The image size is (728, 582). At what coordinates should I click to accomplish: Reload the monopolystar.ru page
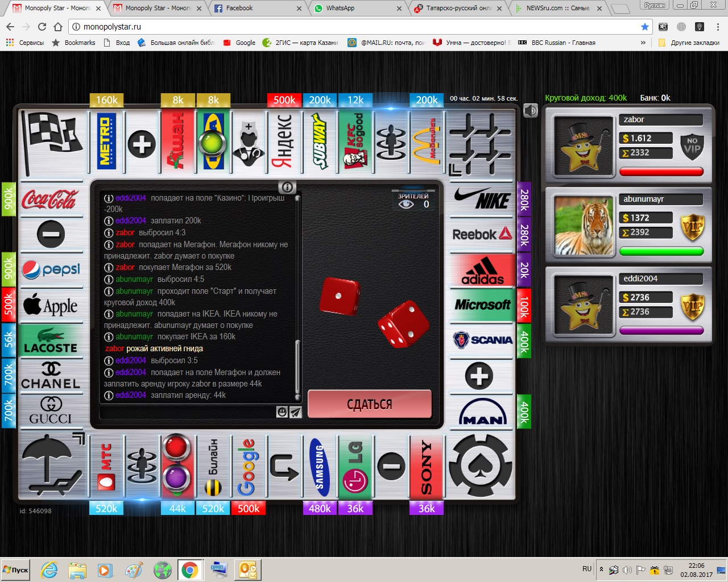(x=42, y=27)
